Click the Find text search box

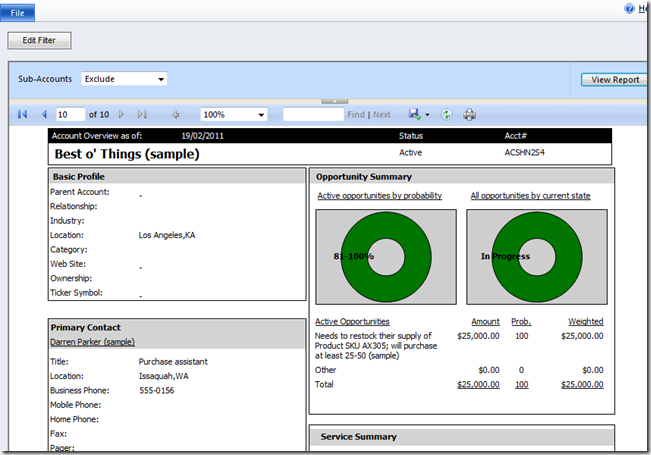(313, 115)
